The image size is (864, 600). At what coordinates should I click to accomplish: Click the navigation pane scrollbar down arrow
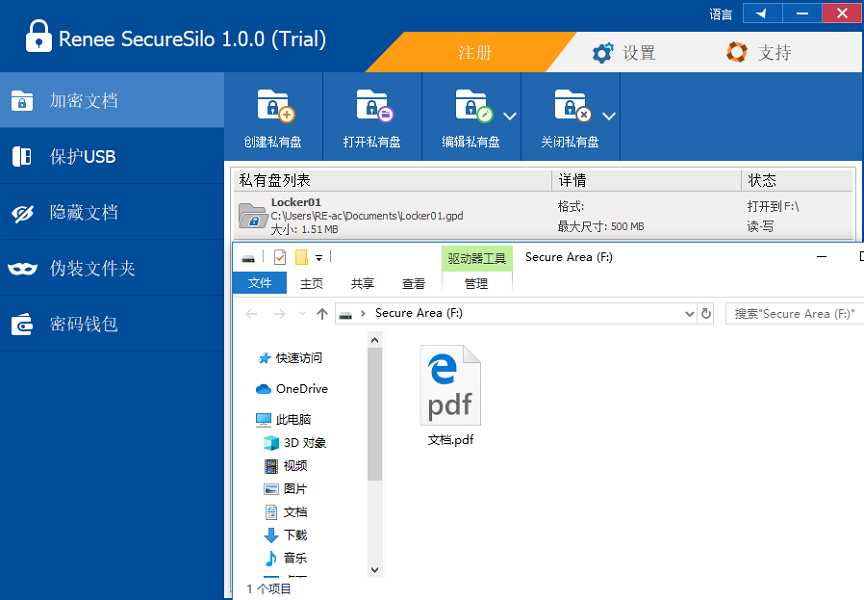(375, 570)
